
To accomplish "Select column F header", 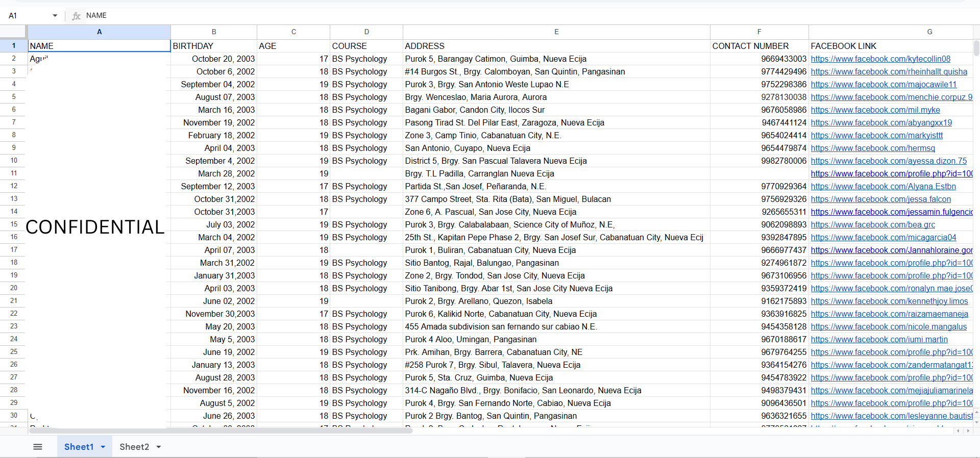I will tap(759, 32).
